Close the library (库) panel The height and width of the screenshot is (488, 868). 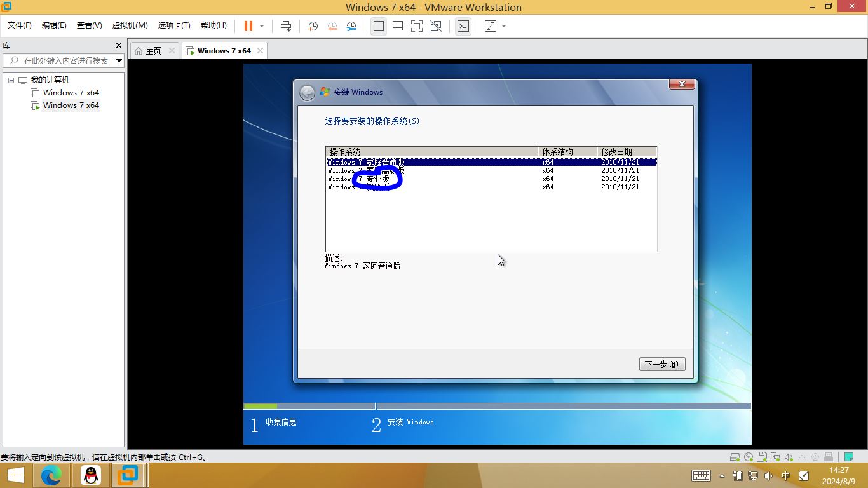(x=119, y=46)
